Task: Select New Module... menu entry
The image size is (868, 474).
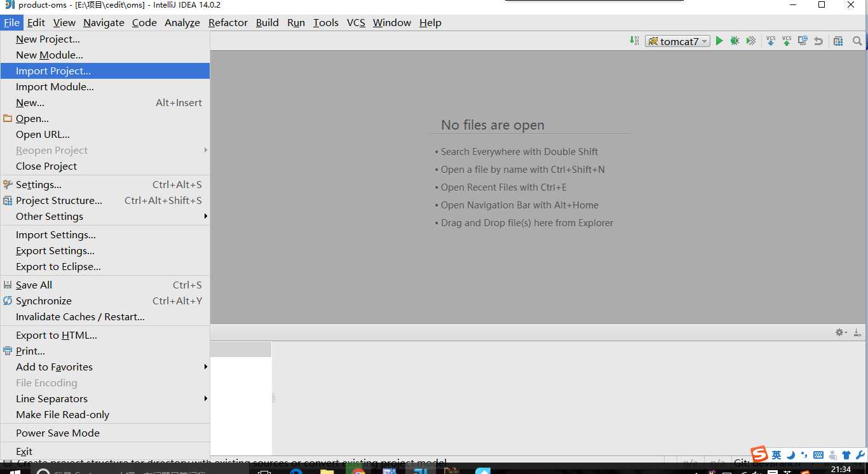Action: click(x=105, y=55)
